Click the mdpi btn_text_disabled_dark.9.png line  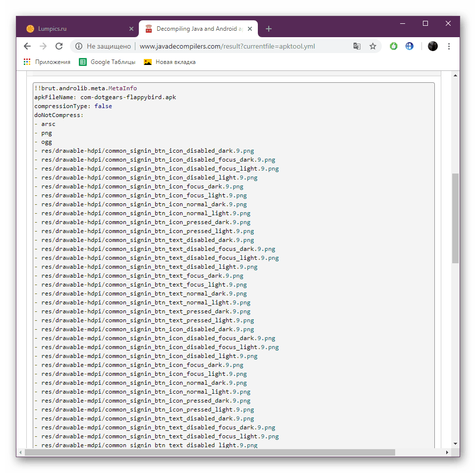click(x=144, y=418)
